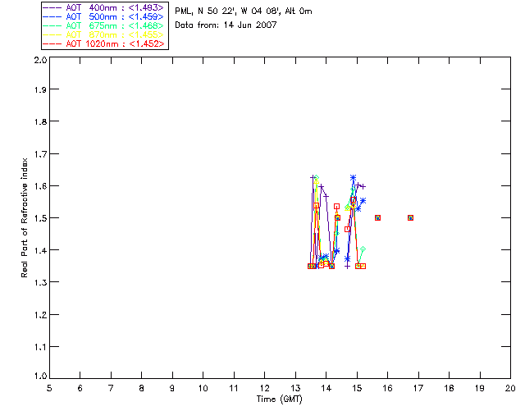Click the x-axis tick label 19

(480, 388)
